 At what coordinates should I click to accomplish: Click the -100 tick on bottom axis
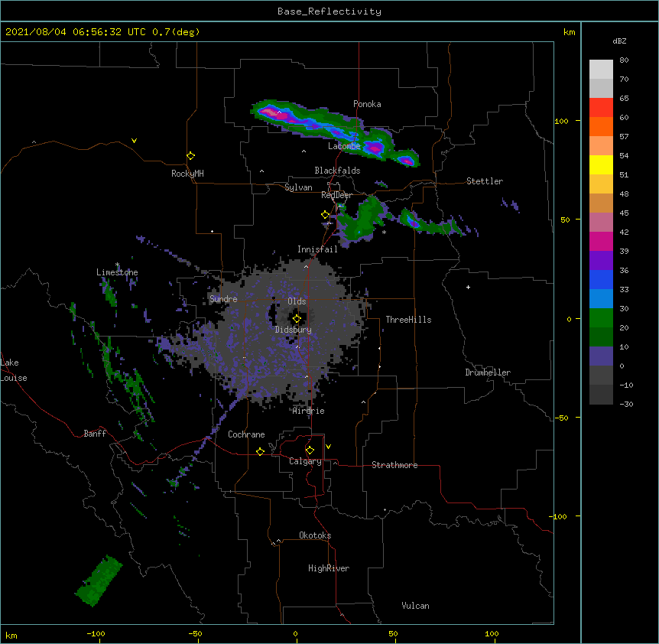point(96,633)
